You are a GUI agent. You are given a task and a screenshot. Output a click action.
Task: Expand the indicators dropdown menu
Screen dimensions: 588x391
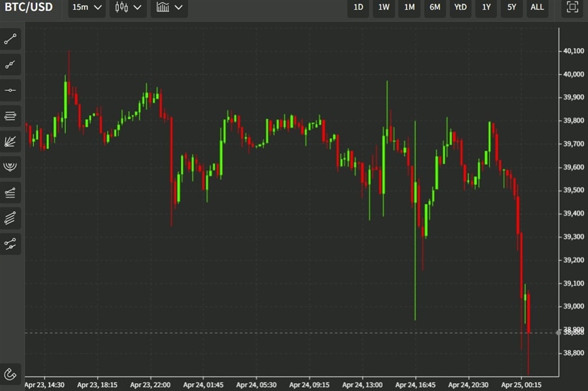coord(169,7)
